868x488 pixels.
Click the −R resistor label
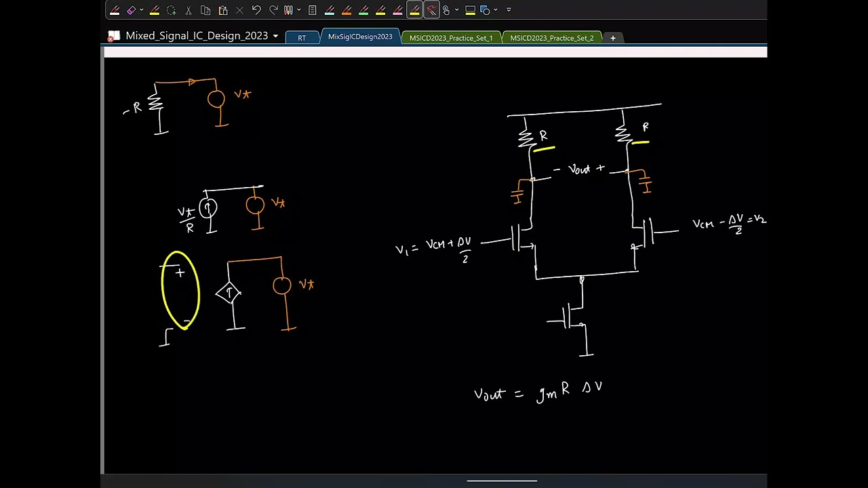click(x=133, y=108)
